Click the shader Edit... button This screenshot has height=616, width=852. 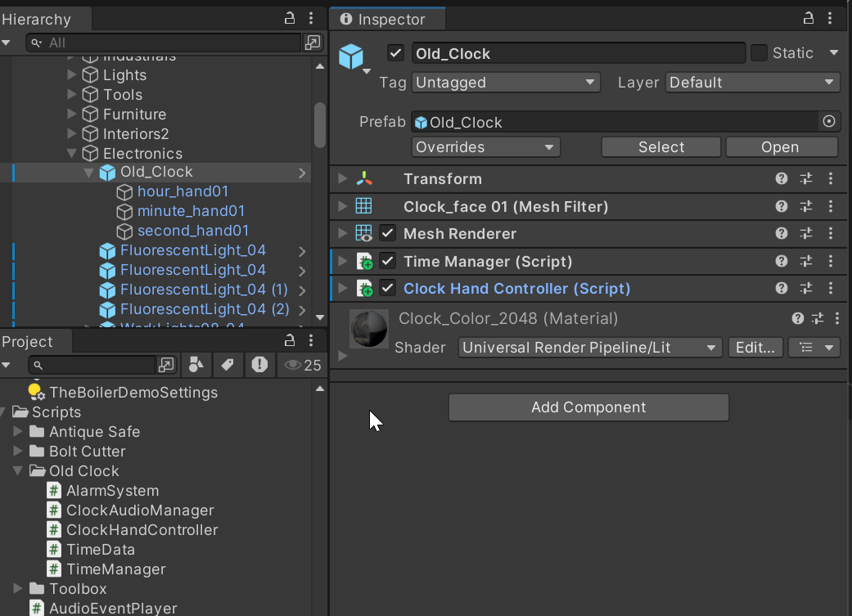pos(755,348)
